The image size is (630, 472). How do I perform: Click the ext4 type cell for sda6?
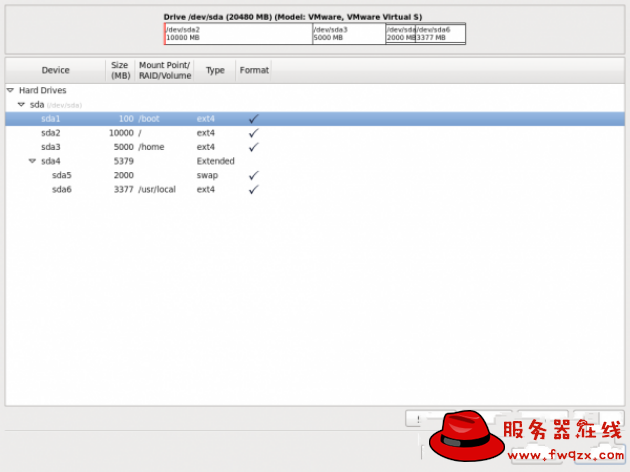(206, 189)
